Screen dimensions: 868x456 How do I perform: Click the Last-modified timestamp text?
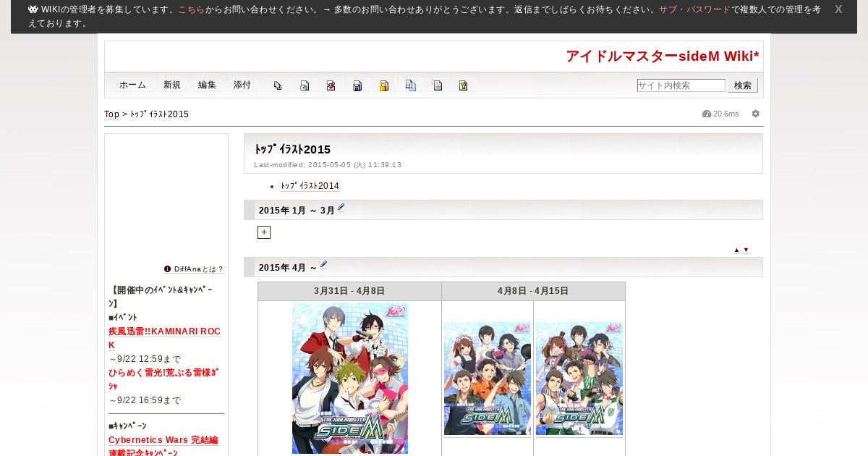(328, 165)
